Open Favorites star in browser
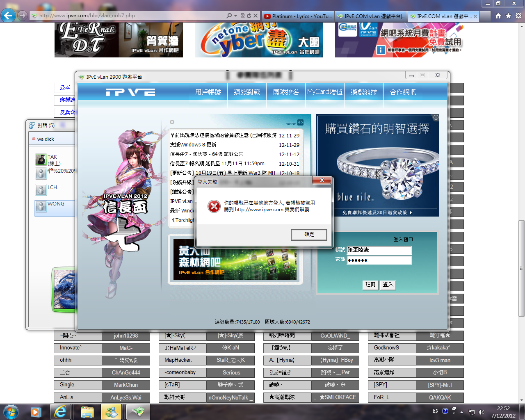 [508, 16]
